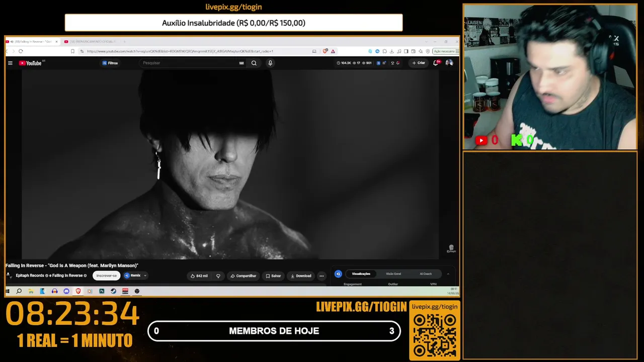This screenshot has width=644, height=362.
Task: Open a new browser tab
Action: pyautogui.click(x=124, y=42)
